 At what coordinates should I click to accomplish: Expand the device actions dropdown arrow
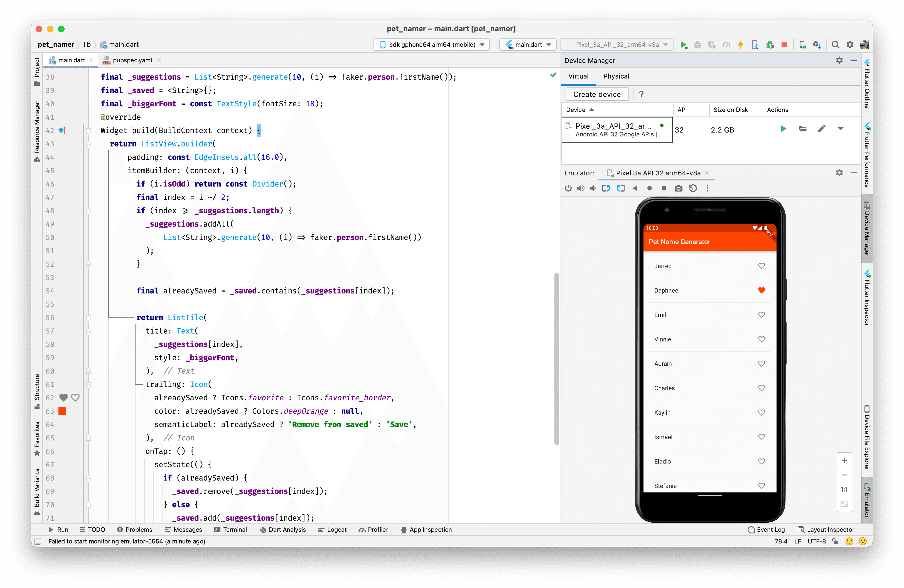pyautogui.click(x=840, y=129)
